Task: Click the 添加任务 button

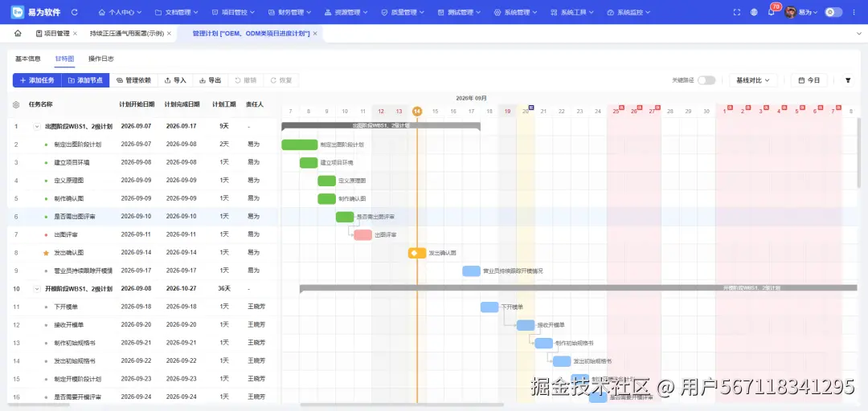Action: coord(37,80)
